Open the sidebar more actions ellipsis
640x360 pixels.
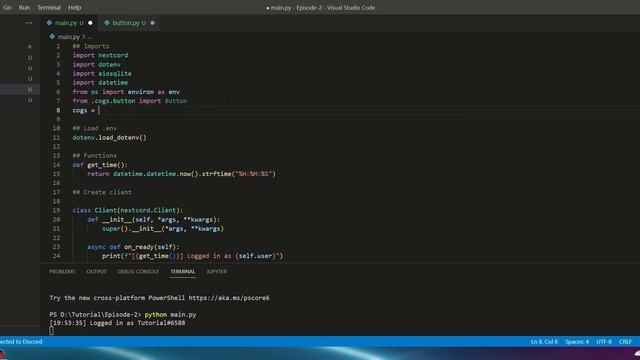[29, 23]
